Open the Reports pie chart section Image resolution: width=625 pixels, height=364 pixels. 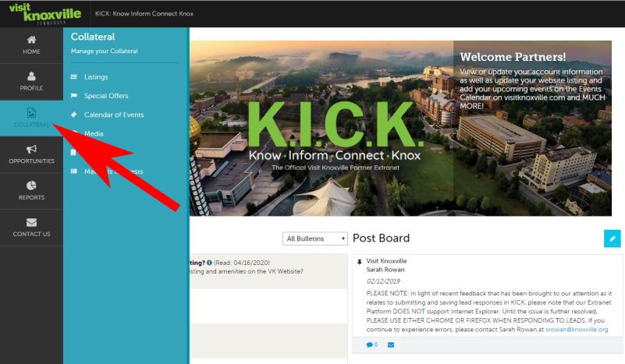(x=31, y=191)
